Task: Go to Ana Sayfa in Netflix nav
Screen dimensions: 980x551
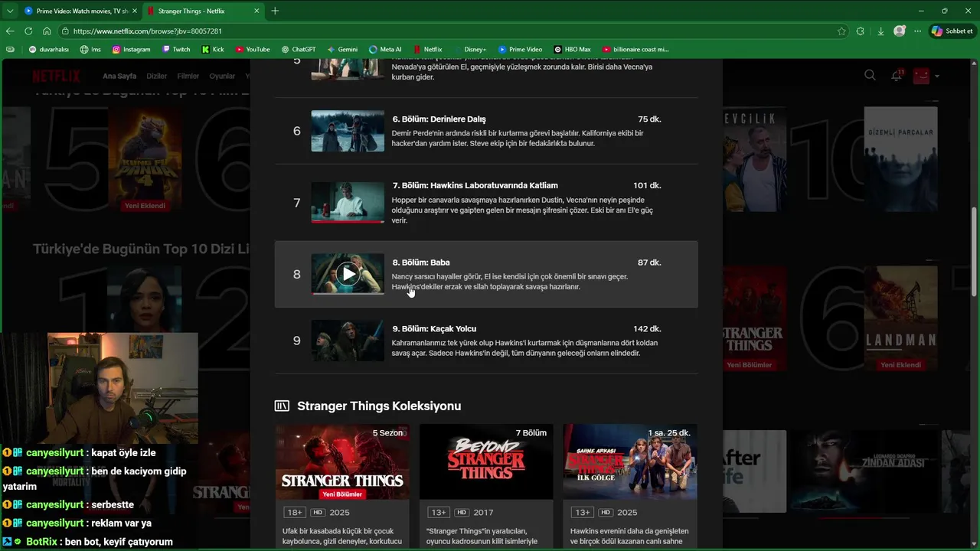Action: point(119,77)
